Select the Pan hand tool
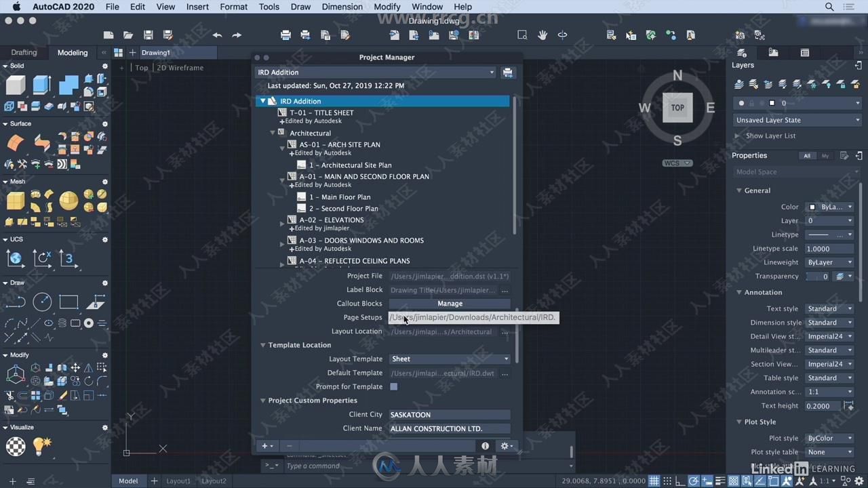868x488 pixels. (x=542, y=35)
